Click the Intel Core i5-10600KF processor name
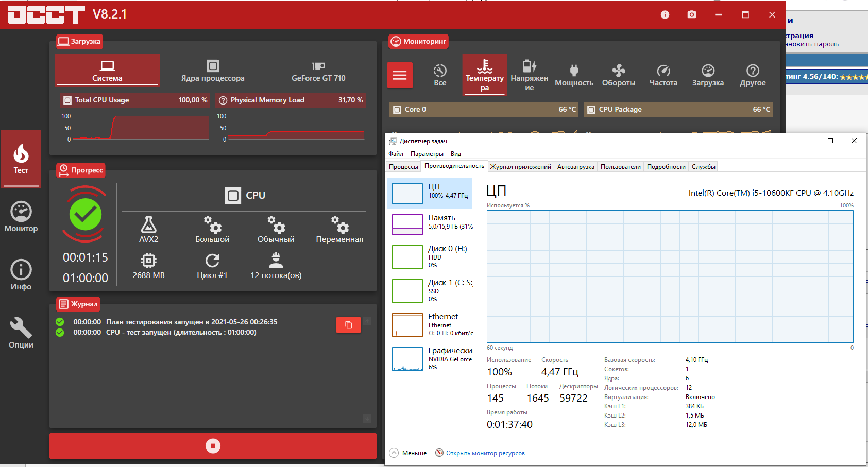This screenshot has height=467, width=868. pos(771,193)
